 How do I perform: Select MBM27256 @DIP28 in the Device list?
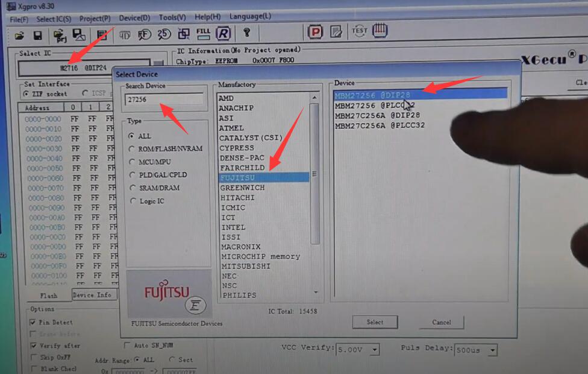point(421,95)
